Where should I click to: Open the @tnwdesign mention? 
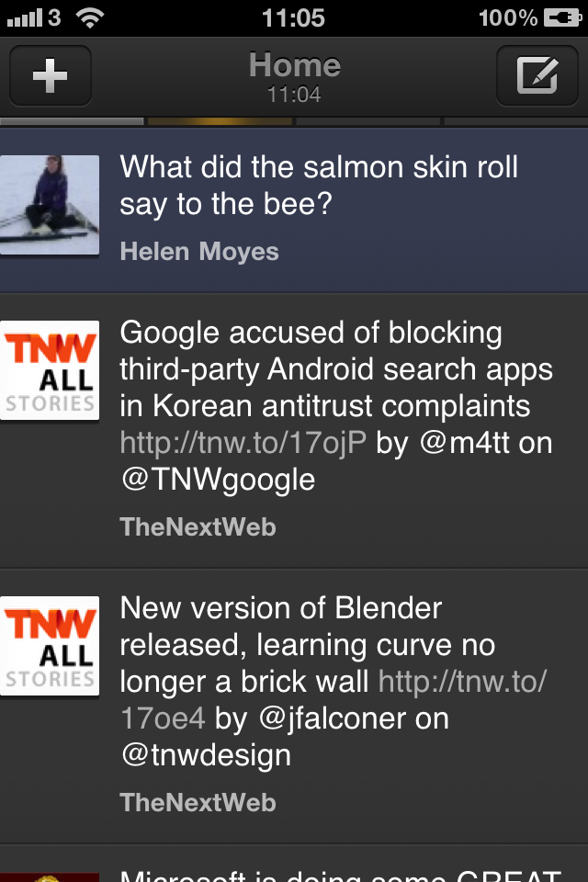206,755
